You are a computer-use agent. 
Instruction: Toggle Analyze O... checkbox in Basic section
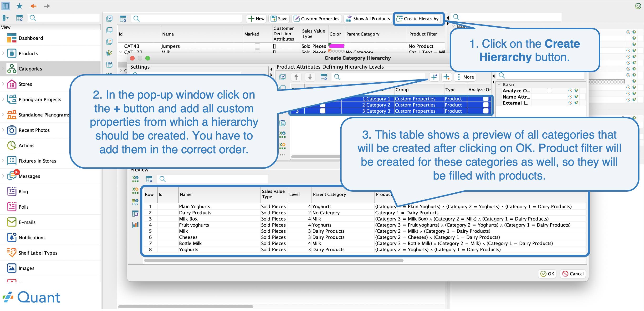(x=549, y=91)
